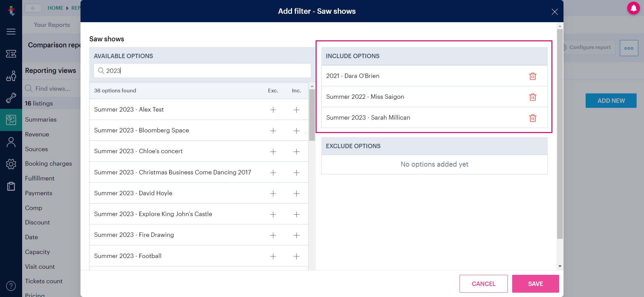Delete Summer 2023 - Sarah Millican entry
This screenshot has height=297, width=644.
tap(533, 118)
